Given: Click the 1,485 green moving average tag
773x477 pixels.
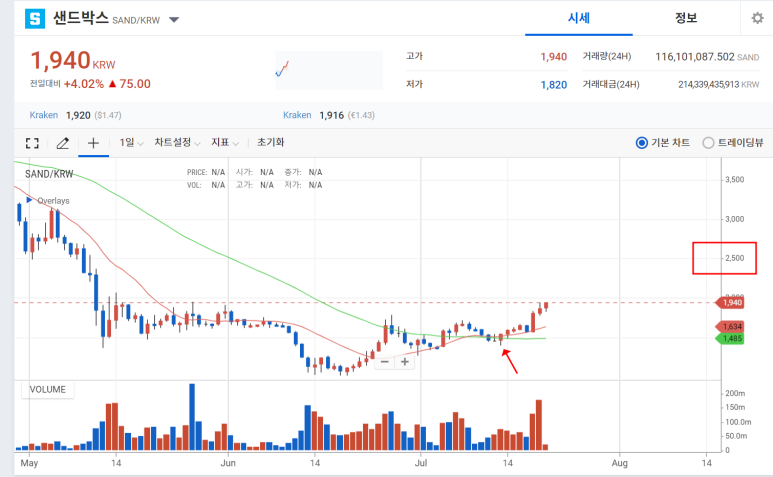Looking at the screenshot, I should (730, 339).
